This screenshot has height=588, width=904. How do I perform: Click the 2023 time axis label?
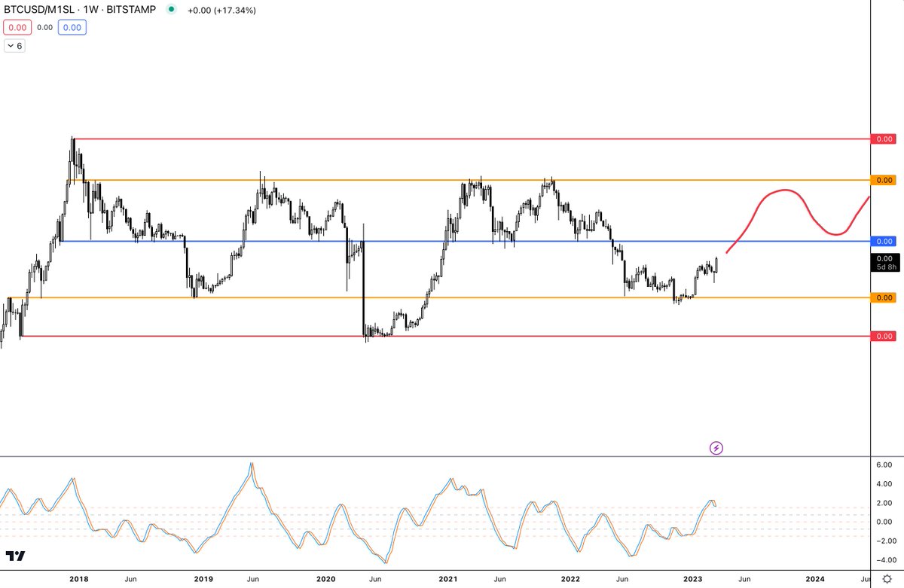tap(693, 579)
